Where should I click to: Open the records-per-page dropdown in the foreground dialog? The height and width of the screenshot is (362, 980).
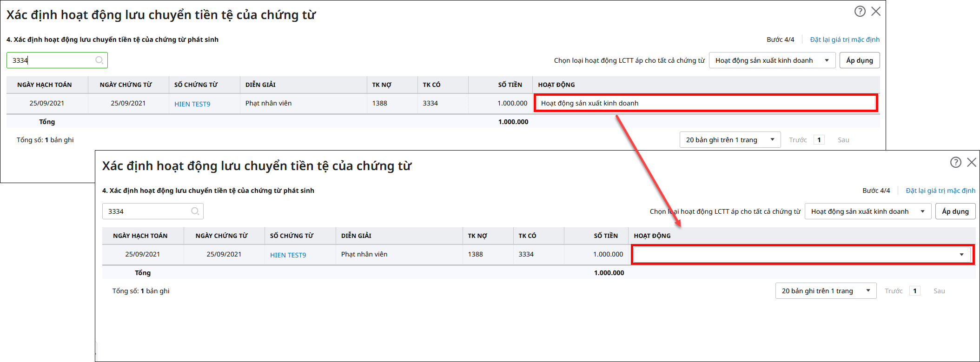825,291
